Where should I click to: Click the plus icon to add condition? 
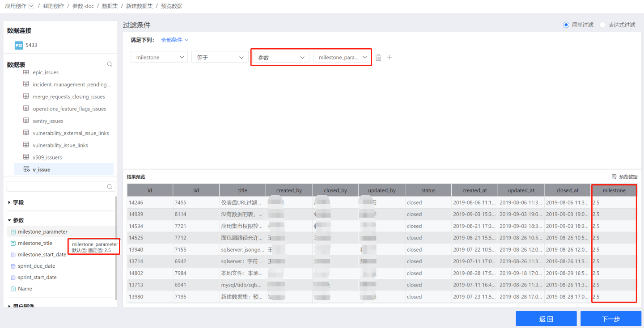[390, 57]
